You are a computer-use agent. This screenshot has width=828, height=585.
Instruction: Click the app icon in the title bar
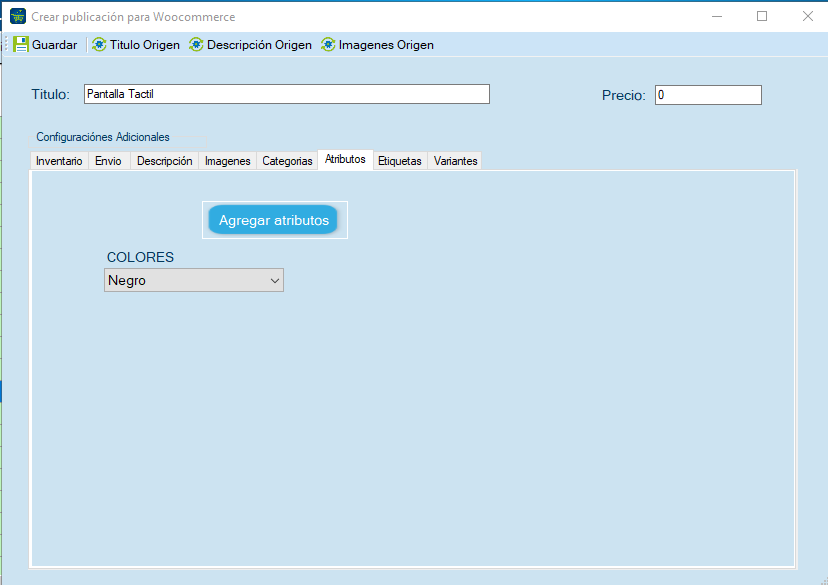click(18, 16)
